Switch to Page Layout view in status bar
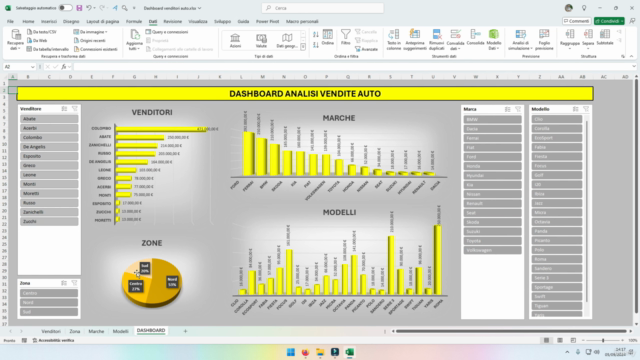Screen dimensions: 640x360 coord(560,340)
